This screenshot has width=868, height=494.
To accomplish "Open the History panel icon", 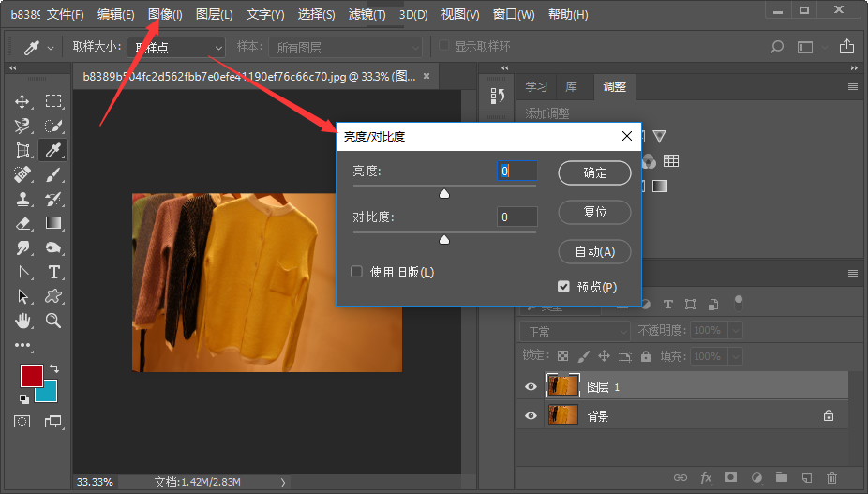I will pyautogui.click(x=497, y=96).
